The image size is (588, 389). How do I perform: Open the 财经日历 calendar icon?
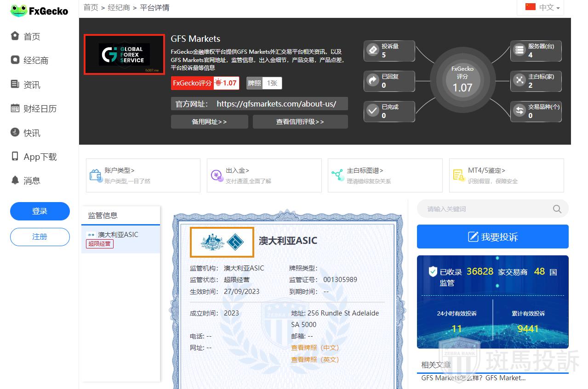pyautogui.click(x=15, y=108)
